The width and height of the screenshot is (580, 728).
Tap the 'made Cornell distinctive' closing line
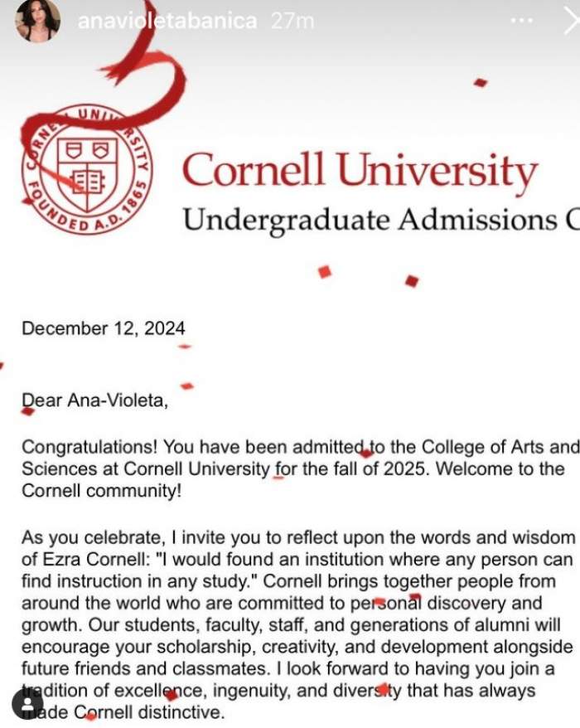123,711
